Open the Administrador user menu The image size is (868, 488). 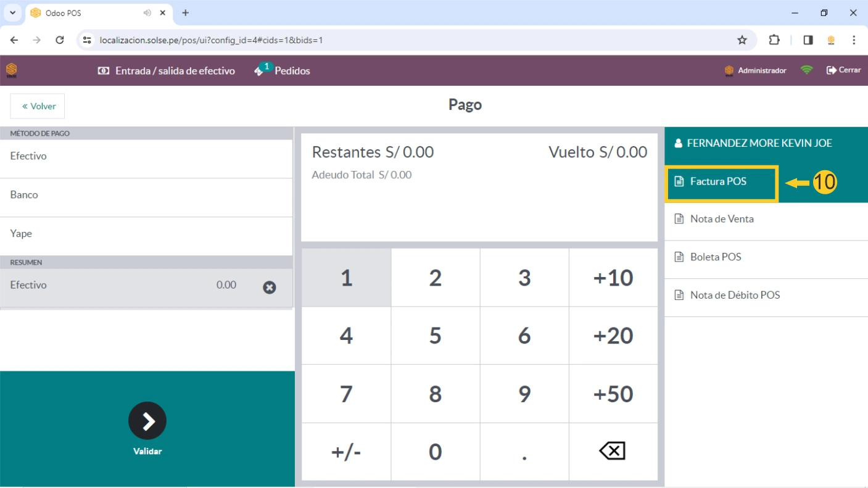pos(756,71)
